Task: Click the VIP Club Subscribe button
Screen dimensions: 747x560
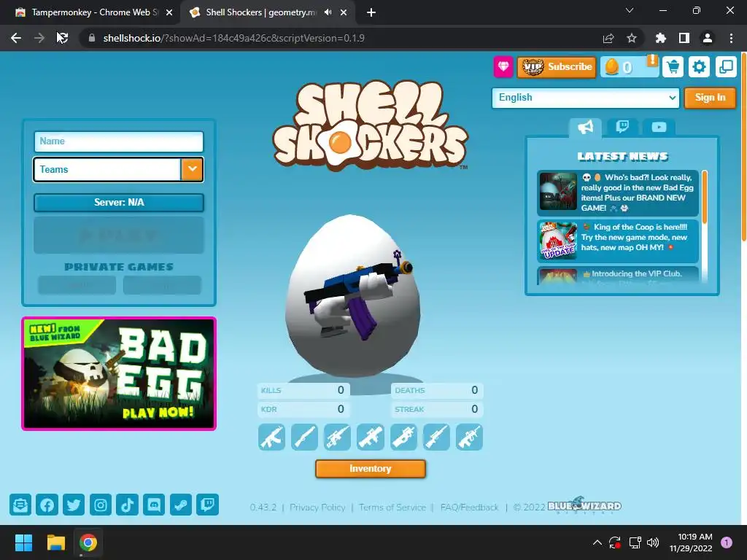Action: tap(557, 66)
